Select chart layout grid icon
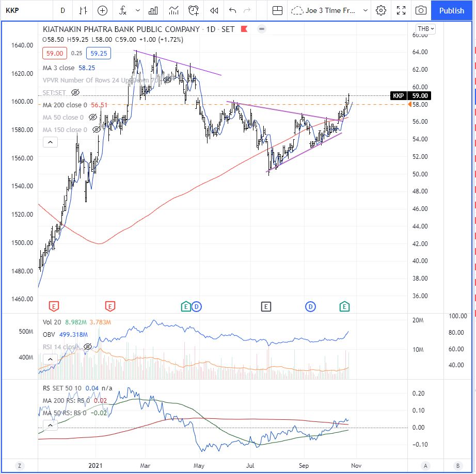This screenshot has width=476, height=474. (277, 11)
